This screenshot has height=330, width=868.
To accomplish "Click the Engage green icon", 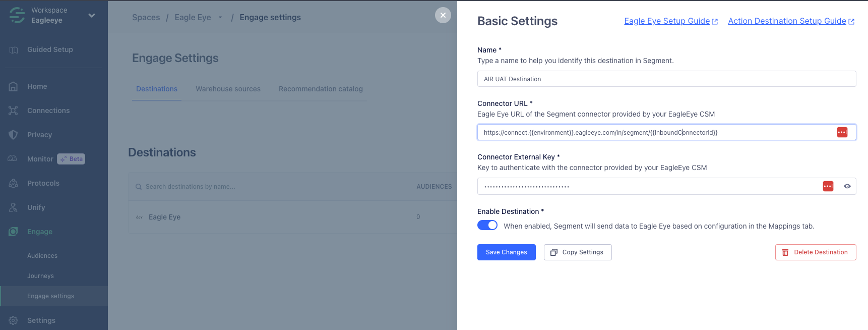I will 14,232.
